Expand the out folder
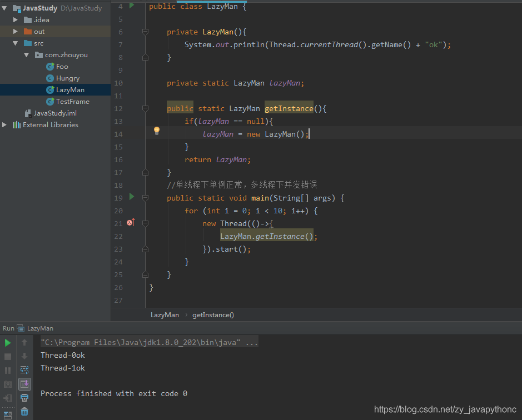 click(15, 32)
